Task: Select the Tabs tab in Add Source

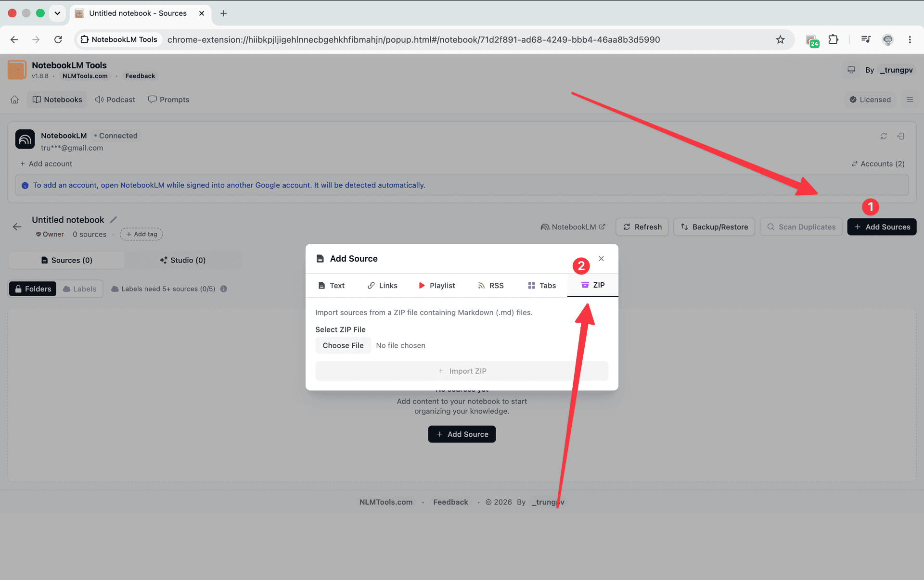Action: [542, 286]
